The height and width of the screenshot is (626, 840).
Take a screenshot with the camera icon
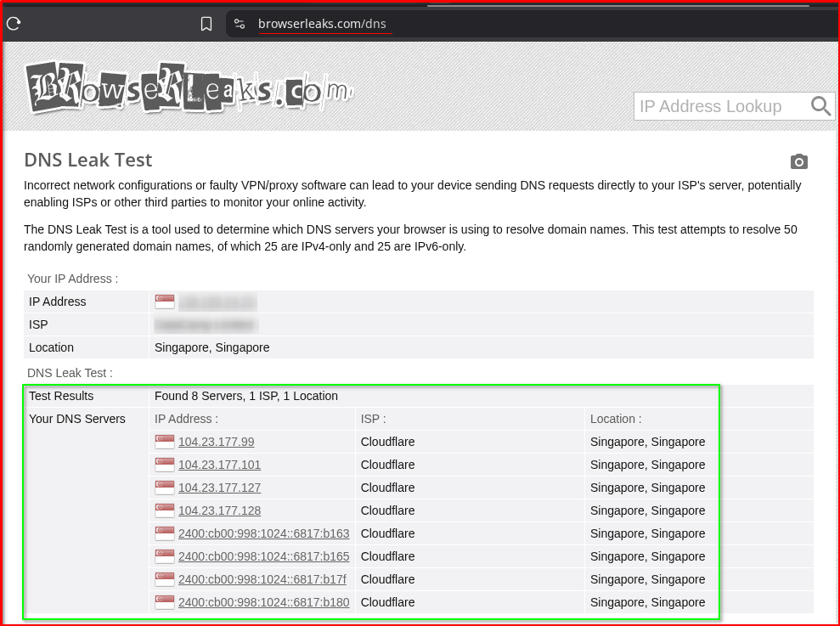pos(798,161)
